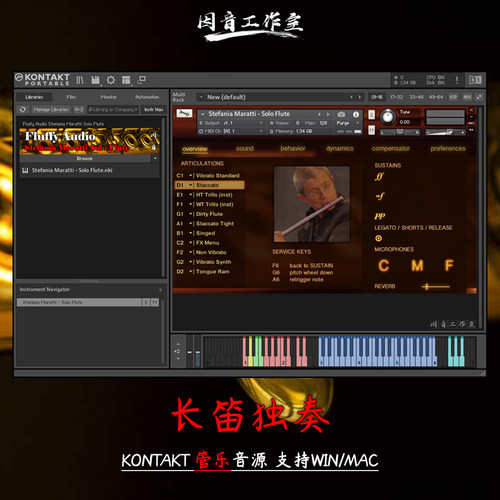The width and height of the screenshot is (500, 500).
Task: Switch to the Files browser tab
Action: (71, 97)
